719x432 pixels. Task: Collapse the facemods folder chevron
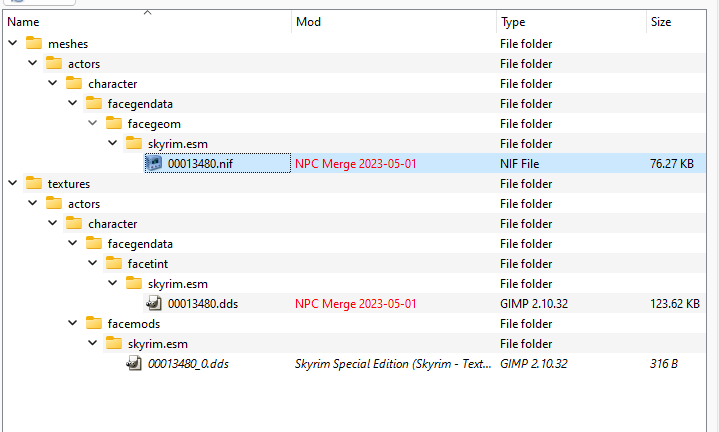72,323
